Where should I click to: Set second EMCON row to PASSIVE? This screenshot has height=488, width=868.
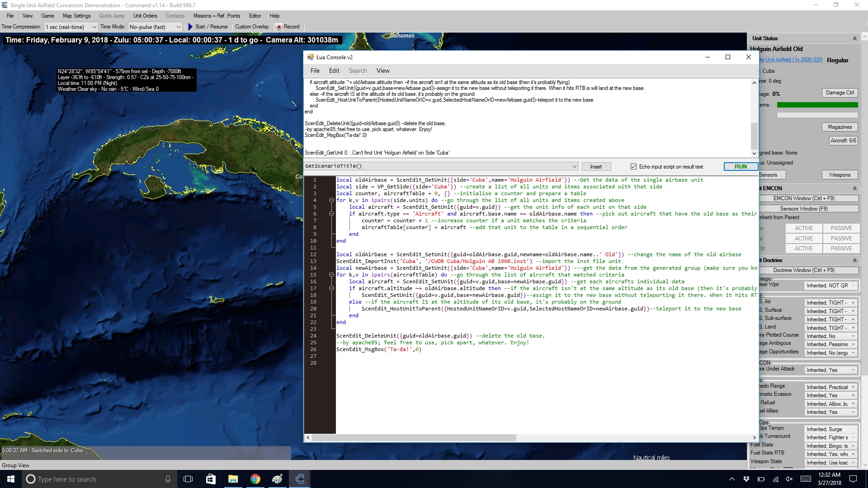pos(841,239)
